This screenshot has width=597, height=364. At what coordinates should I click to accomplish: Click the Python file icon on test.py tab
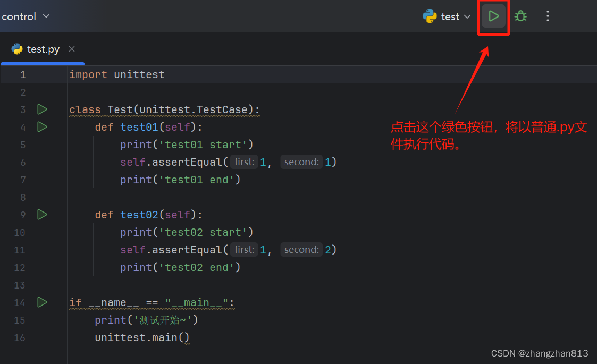(x=17, y=49)
